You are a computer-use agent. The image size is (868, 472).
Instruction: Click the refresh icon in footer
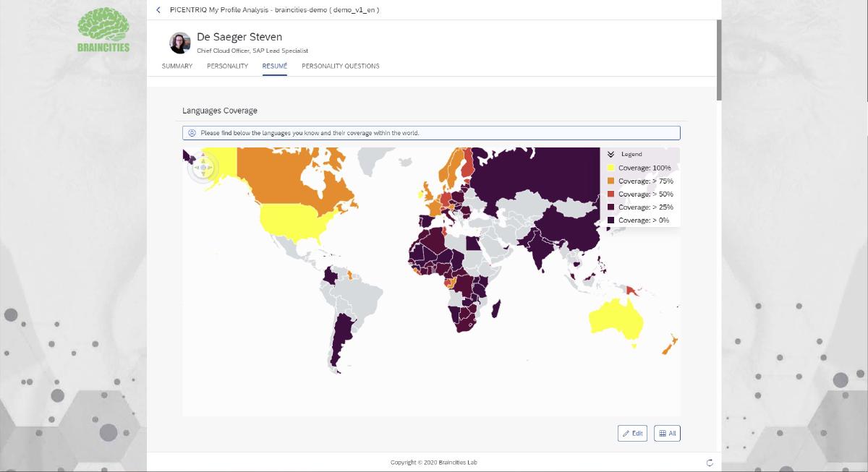pos(710,463)
